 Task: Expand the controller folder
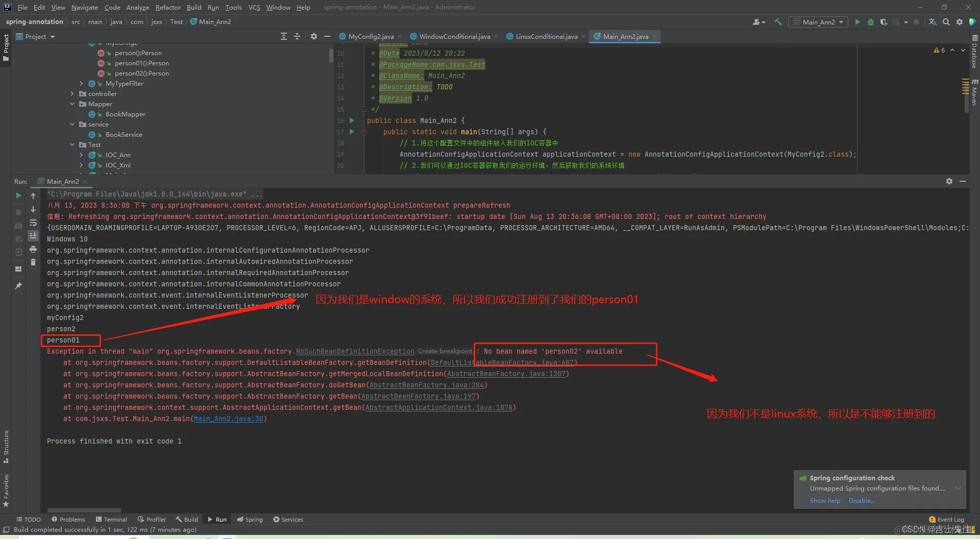click(x=72, y=94)
